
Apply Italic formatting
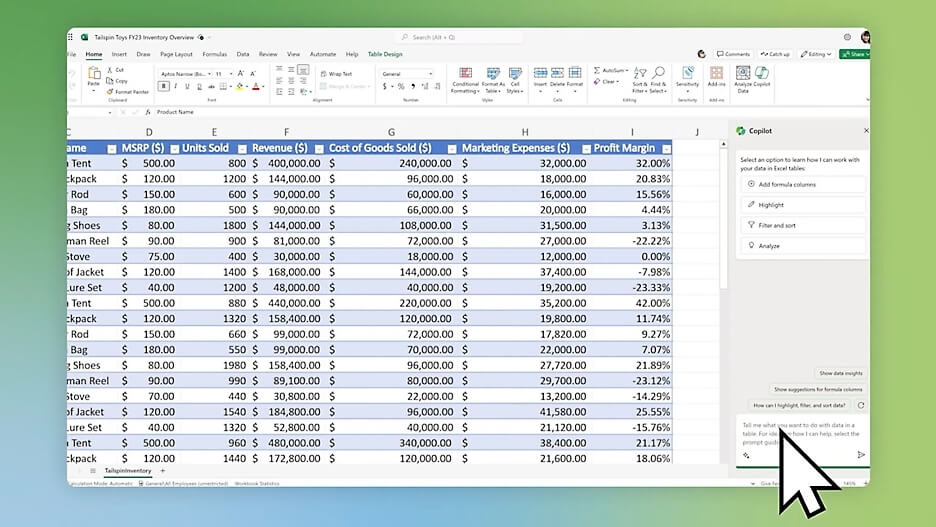coord(176,87)
